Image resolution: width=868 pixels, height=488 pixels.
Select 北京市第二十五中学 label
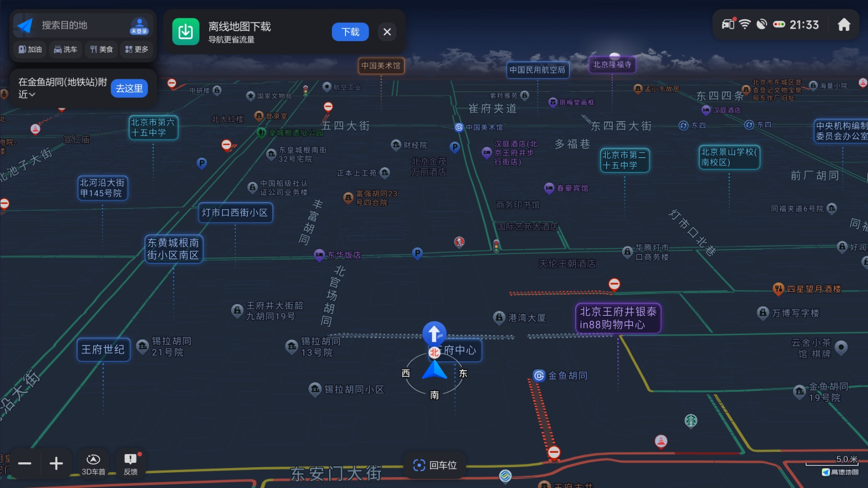click(x=625, y=160)
